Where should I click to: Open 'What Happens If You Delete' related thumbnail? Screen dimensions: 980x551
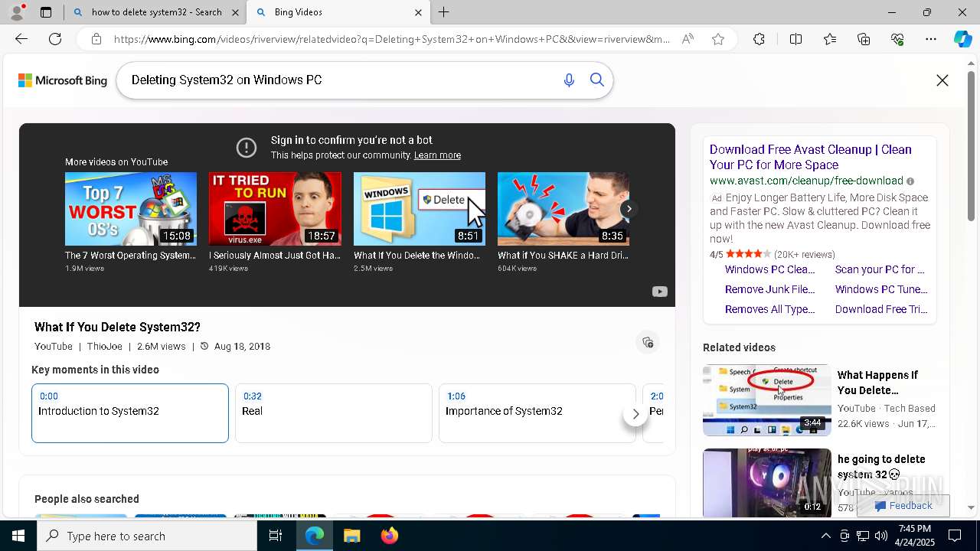coord(767,400)
